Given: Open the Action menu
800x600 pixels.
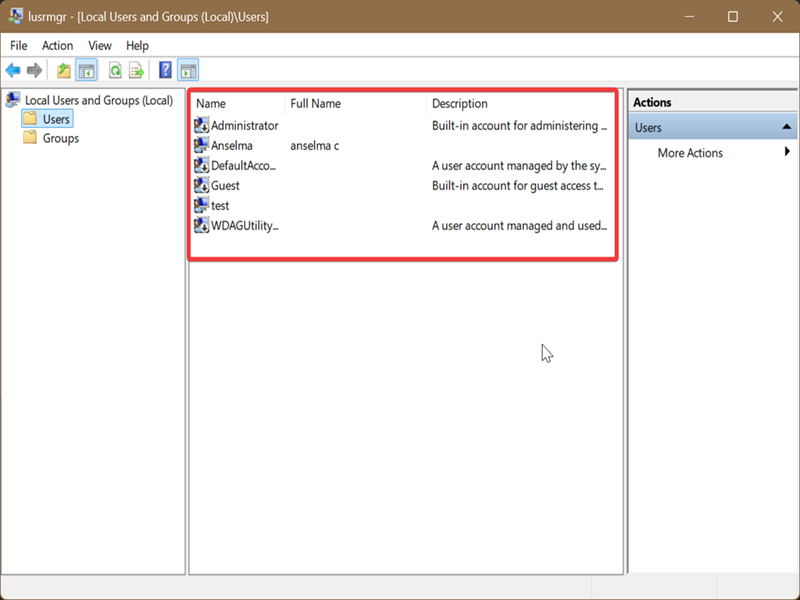Looking at the screenshot, I should 57,45.
